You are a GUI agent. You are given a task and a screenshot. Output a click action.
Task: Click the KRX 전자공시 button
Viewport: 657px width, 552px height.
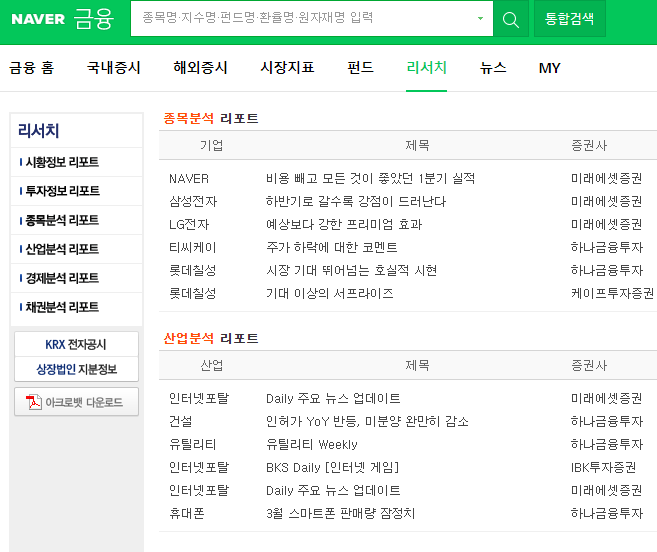76,345
